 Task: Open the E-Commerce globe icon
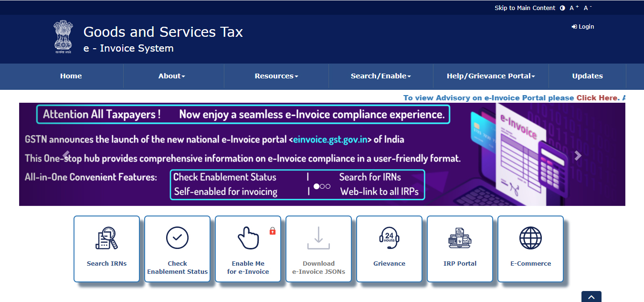[x=530, y=237]
